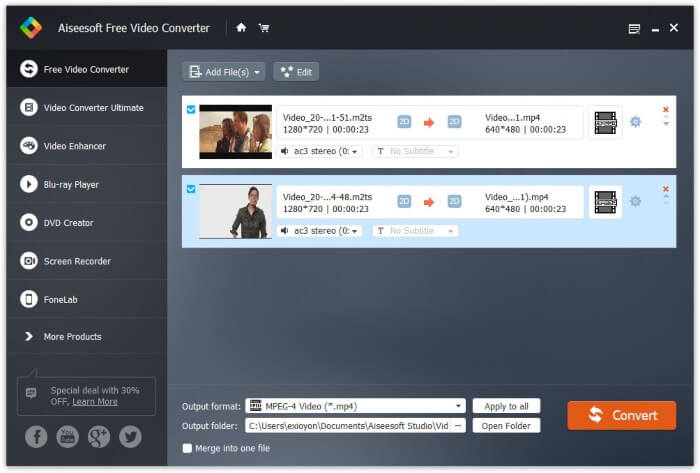Open Video Enhancer sidebar item

[87, 146]
